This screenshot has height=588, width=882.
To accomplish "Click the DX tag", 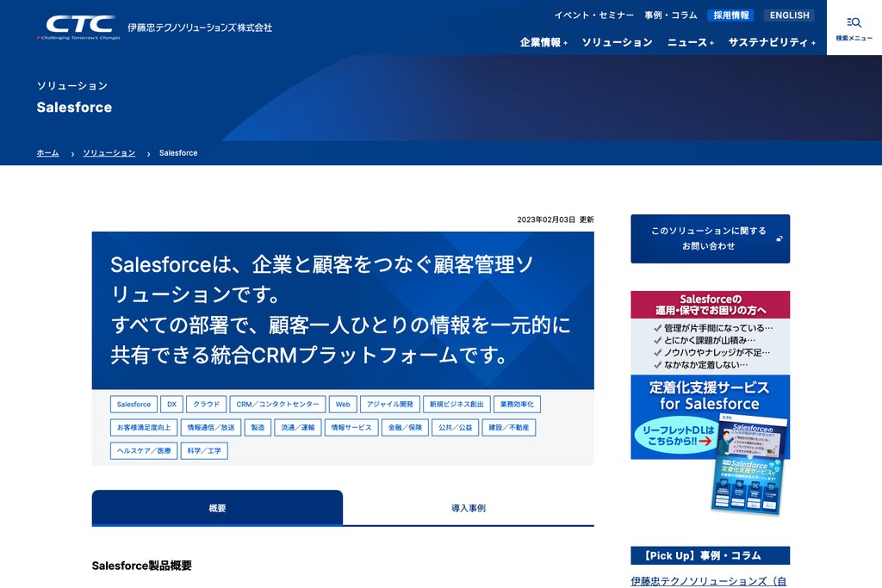I will click(171, 404).
